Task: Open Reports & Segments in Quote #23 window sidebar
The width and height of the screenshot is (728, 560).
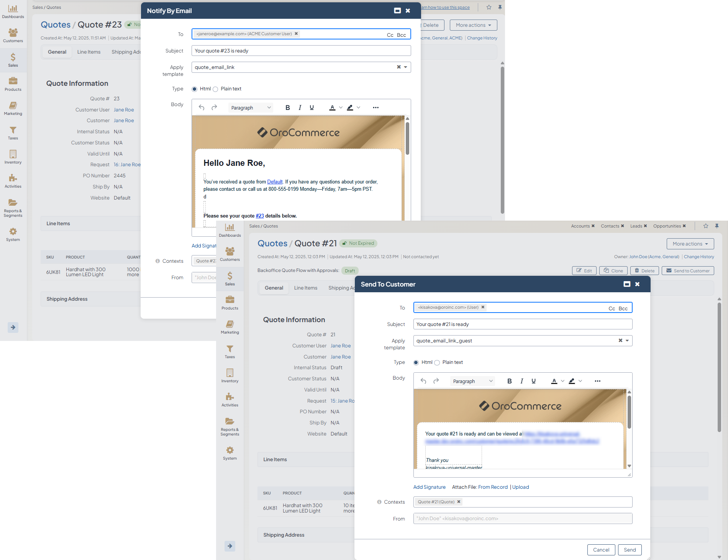Action: click(x=13, y=208)
